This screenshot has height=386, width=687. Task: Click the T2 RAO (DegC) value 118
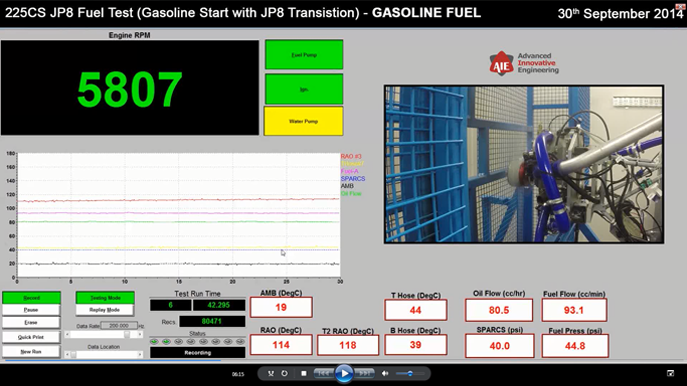pyautogui.click(x=348, y=345)
